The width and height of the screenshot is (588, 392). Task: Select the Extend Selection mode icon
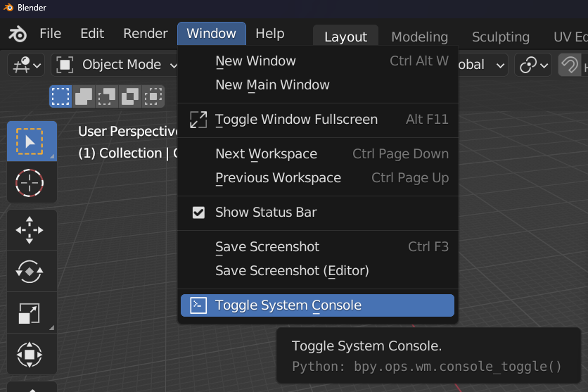[x=84, y=96]
